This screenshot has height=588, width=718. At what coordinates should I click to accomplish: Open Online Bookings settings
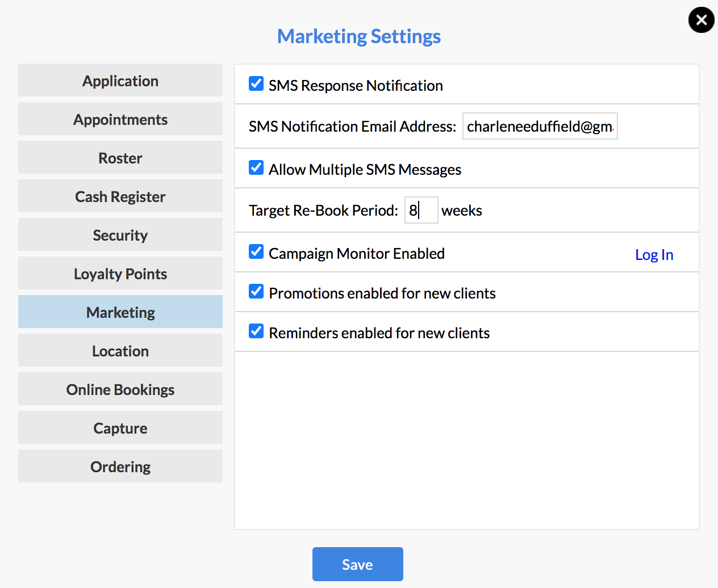click(120, 389)
